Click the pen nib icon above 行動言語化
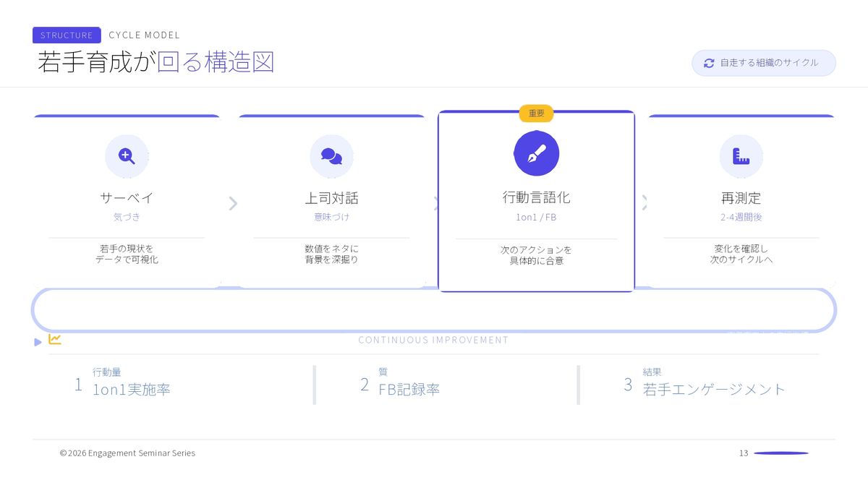 click(536, 153)
